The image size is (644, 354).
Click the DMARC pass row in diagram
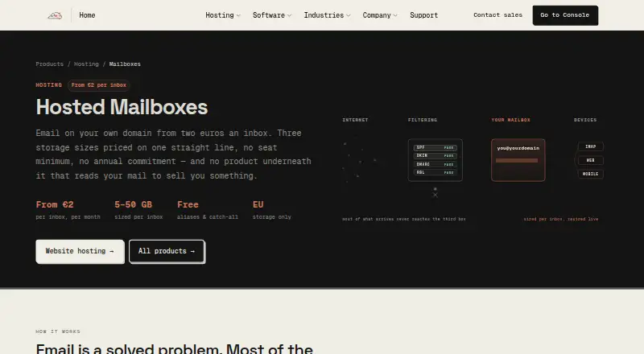[435, 164]
